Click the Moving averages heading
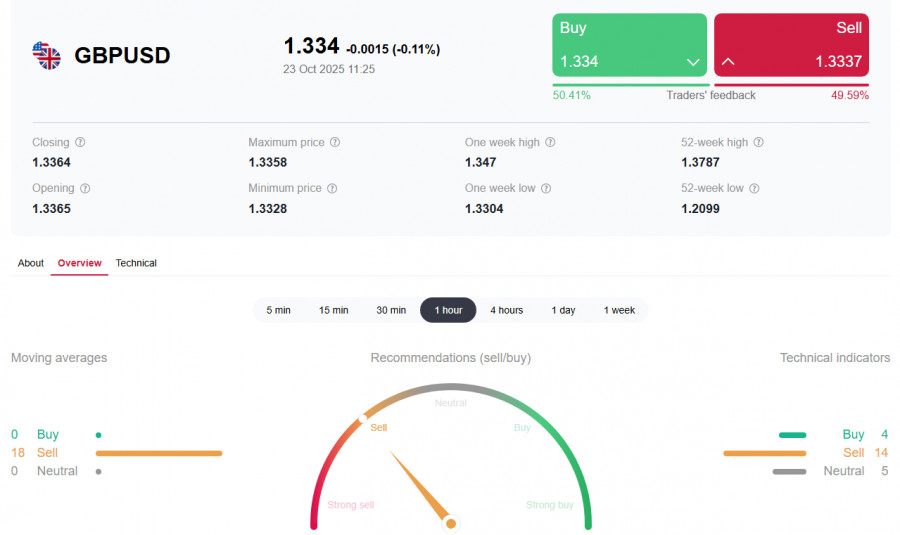 pyautogui.click(x=59, y=358)
